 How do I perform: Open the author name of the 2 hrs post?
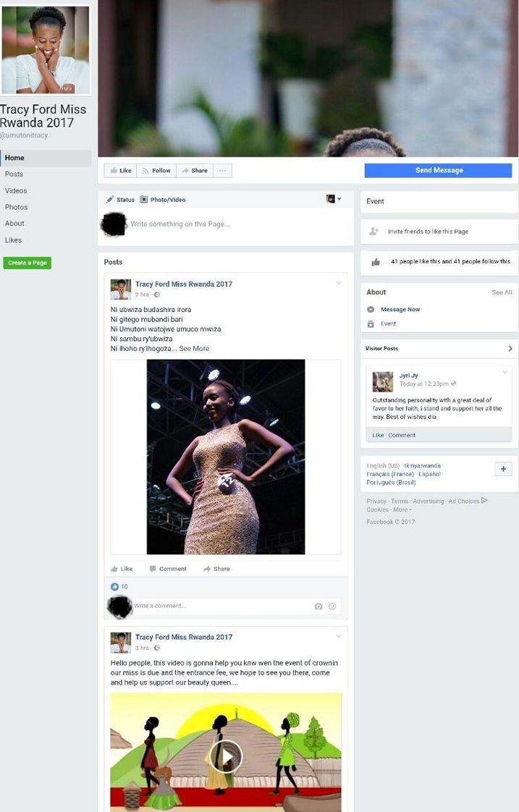pyautogui.click(x=184, y=284)
